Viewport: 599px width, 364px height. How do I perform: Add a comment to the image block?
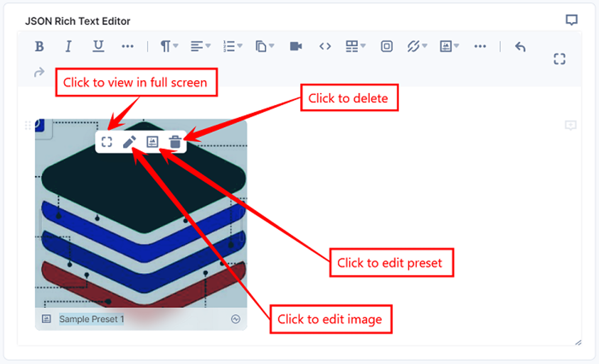coord(571,126)
